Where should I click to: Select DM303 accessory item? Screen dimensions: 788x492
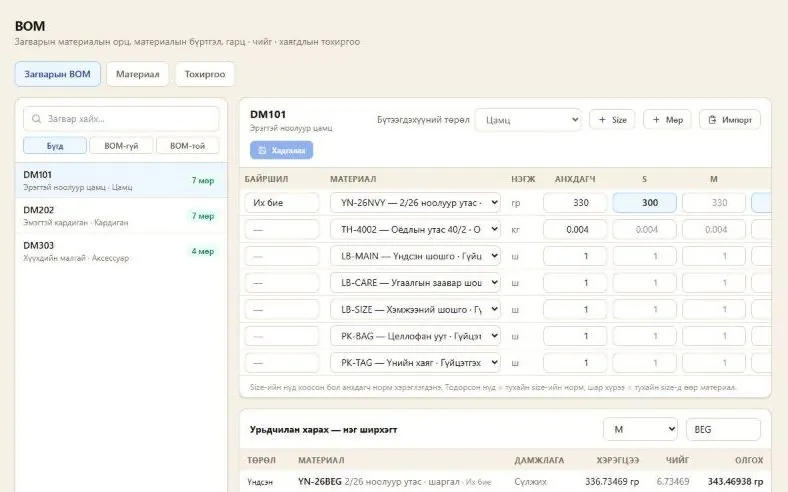click(121, 251)
